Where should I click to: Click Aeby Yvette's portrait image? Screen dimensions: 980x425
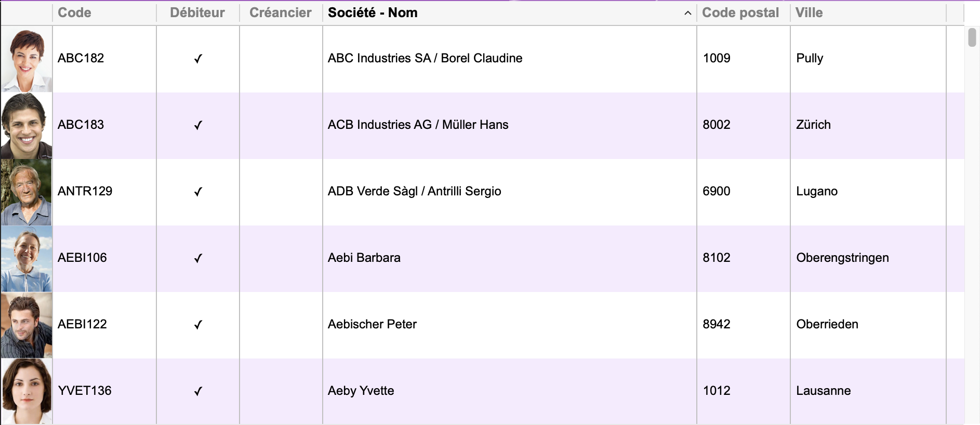tap(27, 391)
